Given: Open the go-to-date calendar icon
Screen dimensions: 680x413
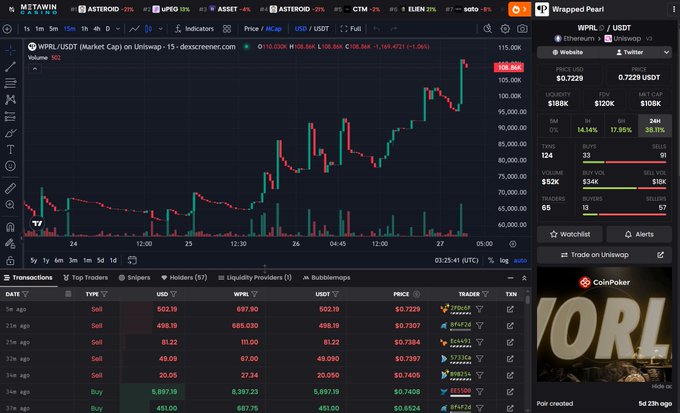Looking at the screenshot, I should pos(132,260).
